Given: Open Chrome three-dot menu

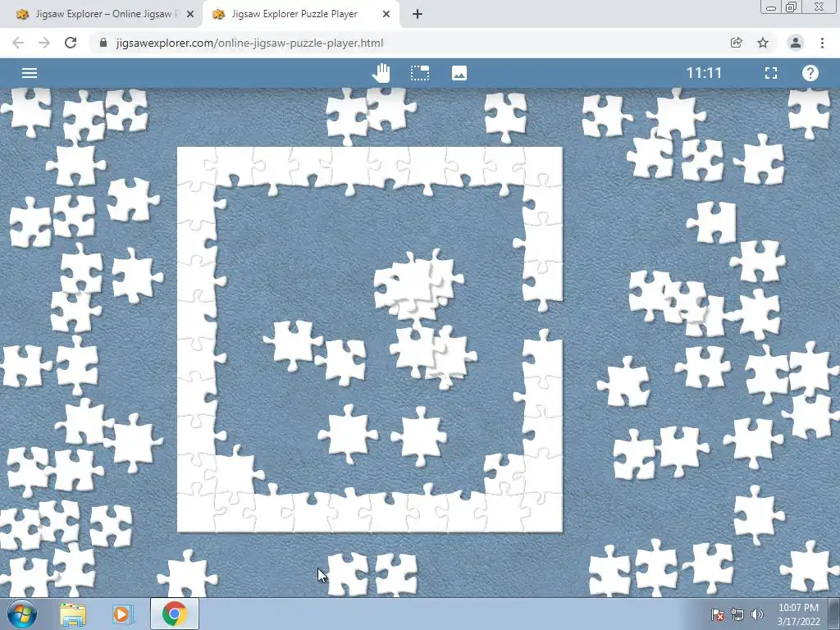Looking at the screenshot, I should click(822, 43).
